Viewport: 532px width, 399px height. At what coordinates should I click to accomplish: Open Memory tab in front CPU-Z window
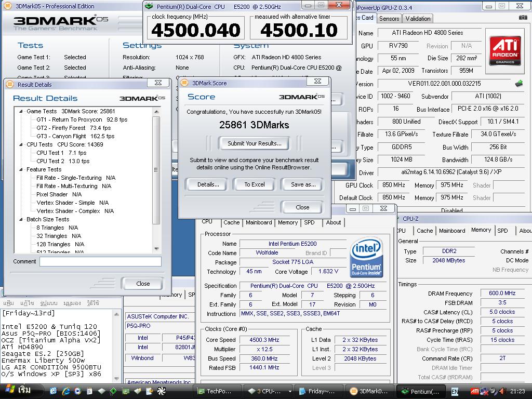[x=288, y=222]
